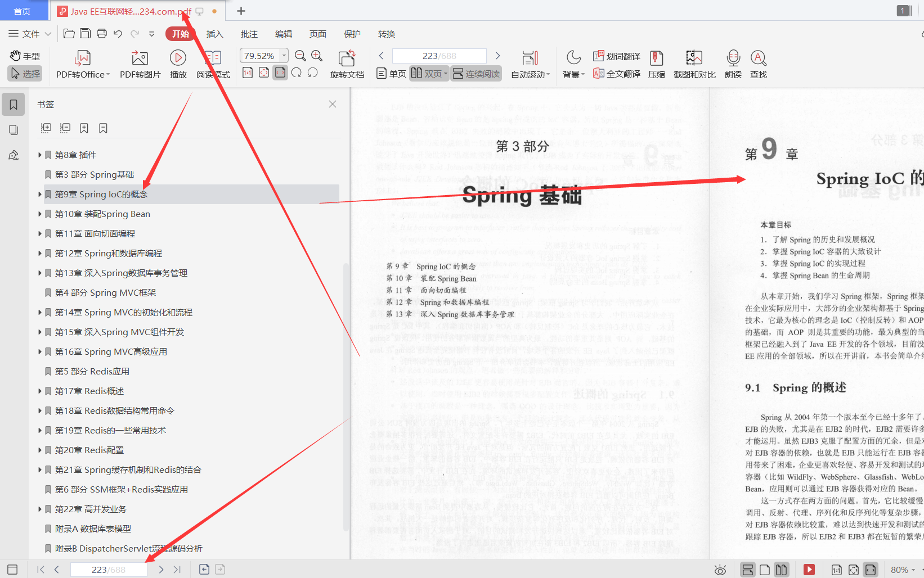Expand 第10章 装配Spring Bean bookmark
The image size is (924, 578).
click(40, 214)
